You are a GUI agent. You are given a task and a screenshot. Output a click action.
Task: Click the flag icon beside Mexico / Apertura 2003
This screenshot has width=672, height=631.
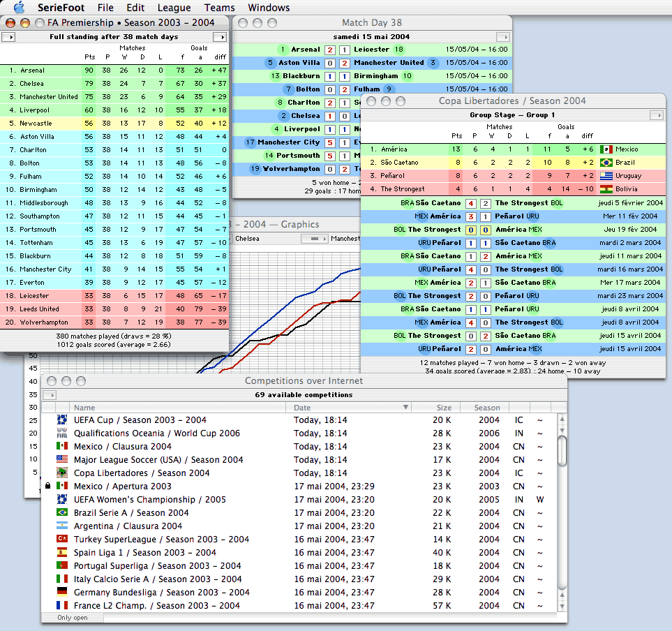coord(62,486)
